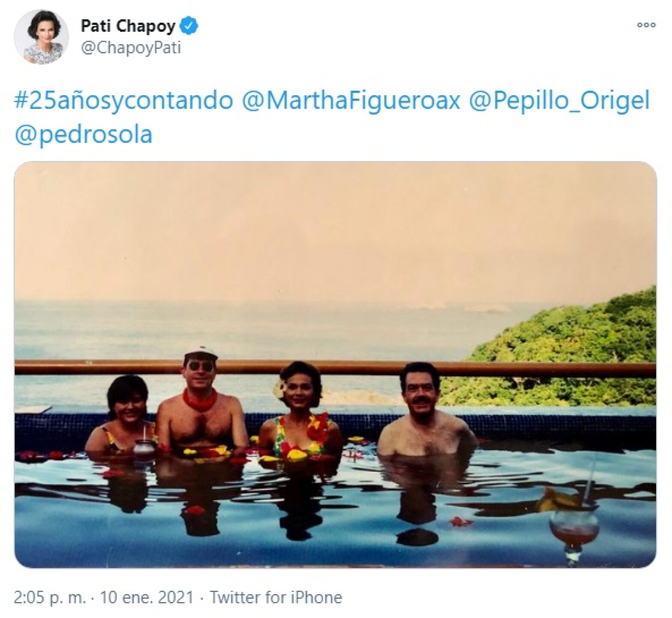The height and width of the screenshot is (618, 672).
Task: Open Pati Chapoy's profile avatar
Action: point(41,37)
